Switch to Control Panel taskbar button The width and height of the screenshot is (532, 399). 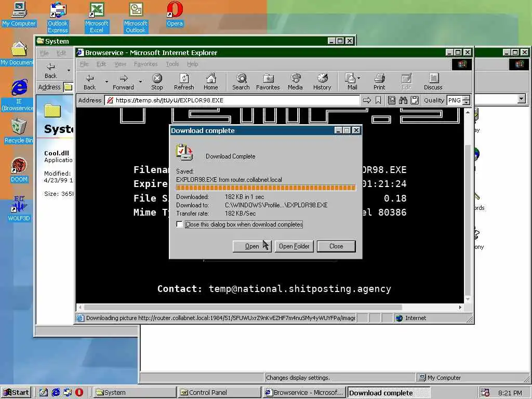[x=219, y=392]
